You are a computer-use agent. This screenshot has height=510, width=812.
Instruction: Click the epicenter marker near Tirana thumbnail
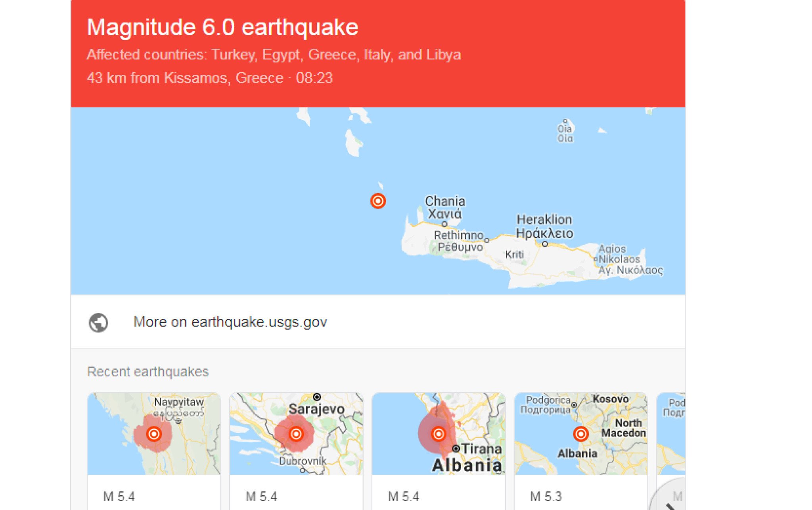click(438, 433)
